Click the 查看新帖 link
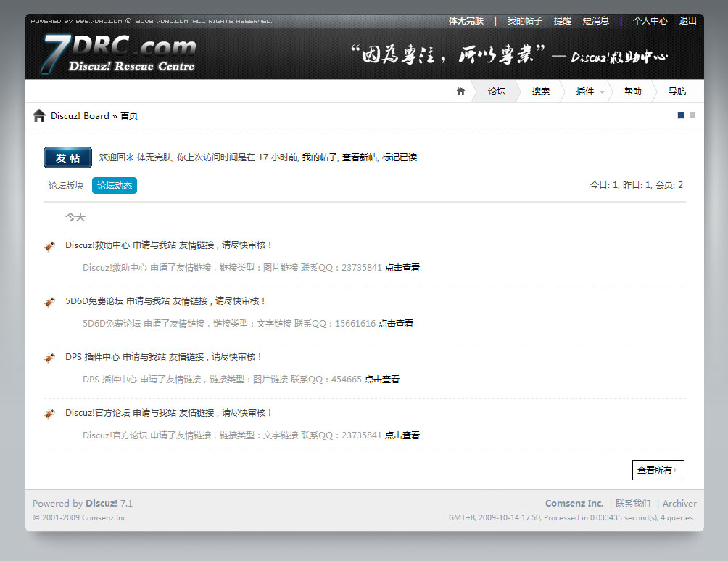The height and width of the screenshot is (561, 728). (x=360, y=157)
